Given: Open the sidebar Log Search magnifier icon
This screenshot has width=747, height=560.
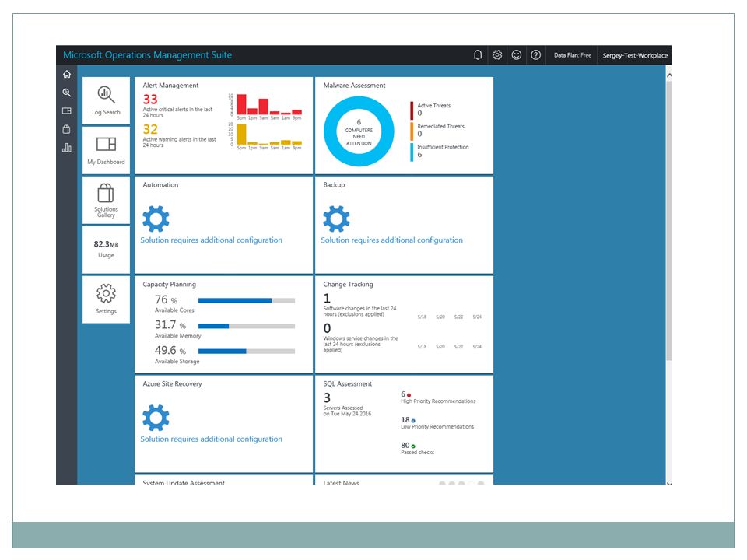Looking at the screenshot, I should [67, 93].
